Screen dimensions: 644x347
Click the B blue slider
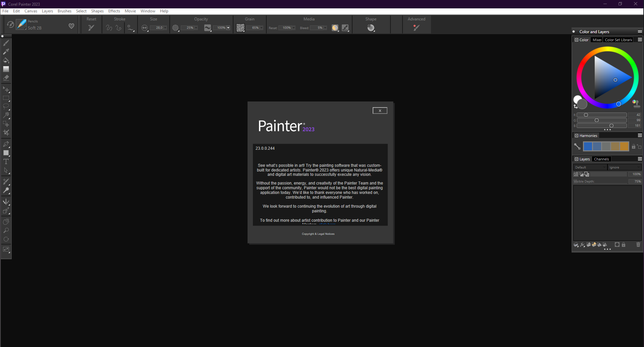(x=602, y=126)
